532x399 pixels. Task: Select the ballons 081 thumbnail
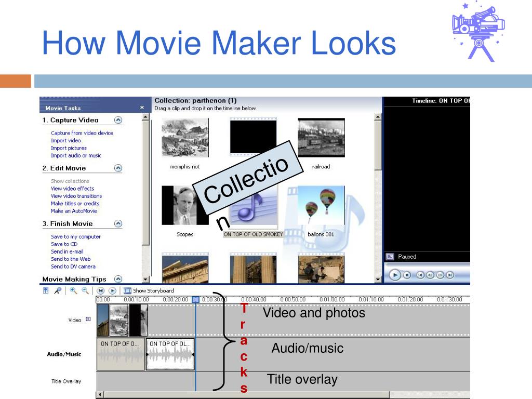pos(321,205)
